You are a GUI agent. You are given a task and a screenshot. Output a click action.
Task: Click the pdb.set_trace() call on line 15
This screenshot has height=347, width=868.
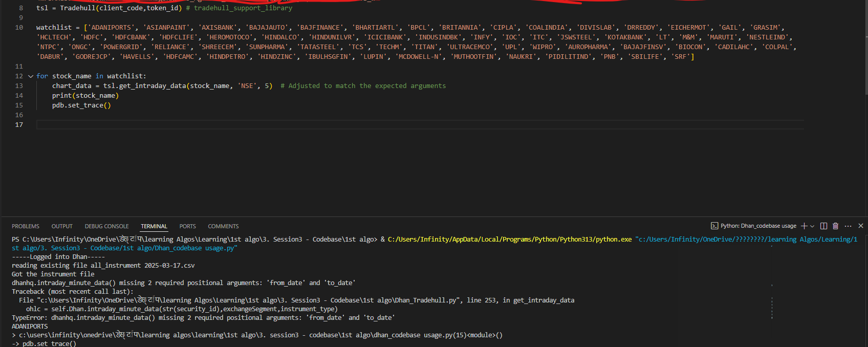click(x=81, y=105)
